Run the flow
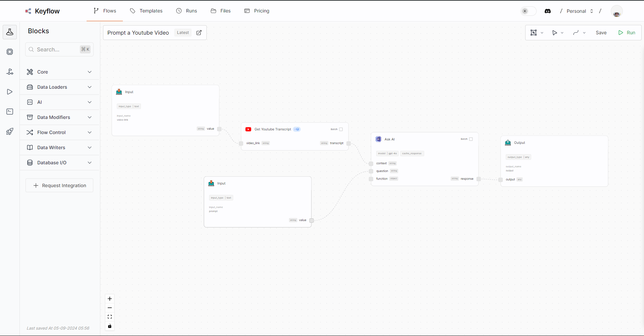This screenshot has height=336, width=644. 627,33
